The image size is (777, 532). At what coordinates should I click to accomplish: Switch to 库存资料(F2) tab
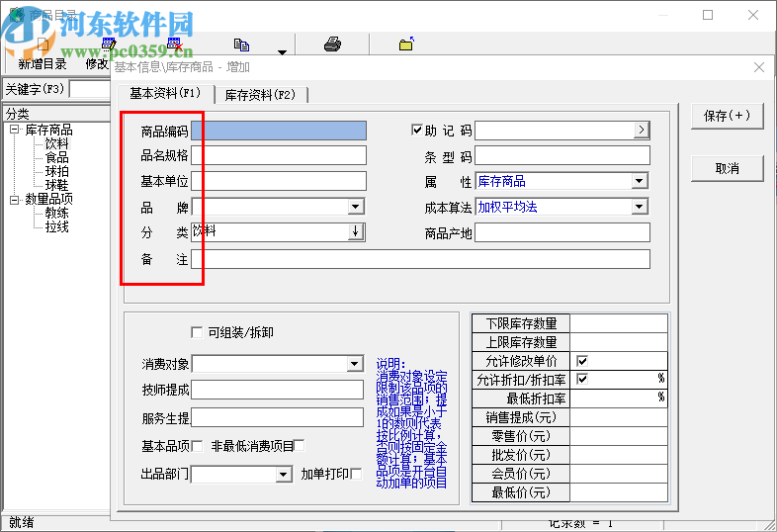tap(260, 95)
